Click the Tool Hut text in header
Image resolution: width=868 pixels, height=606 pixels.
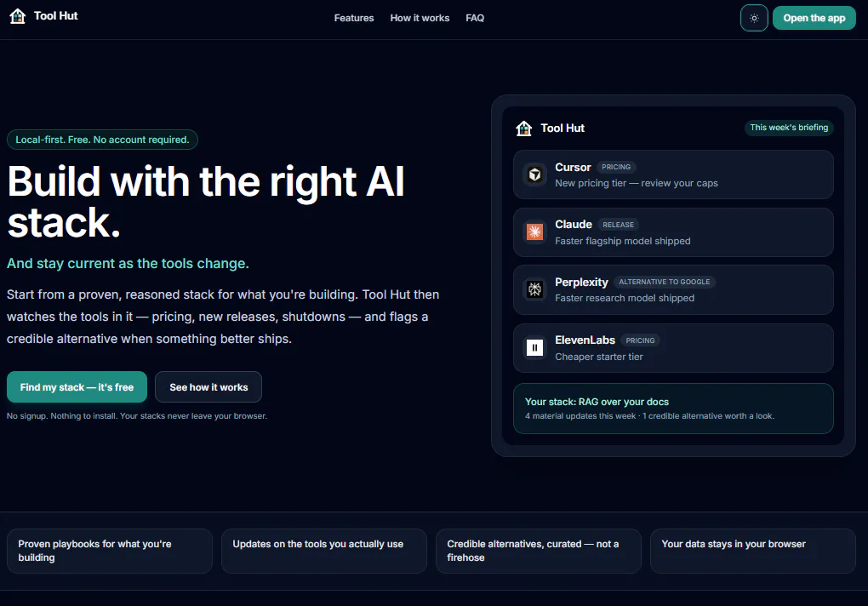tap(56, 16)
